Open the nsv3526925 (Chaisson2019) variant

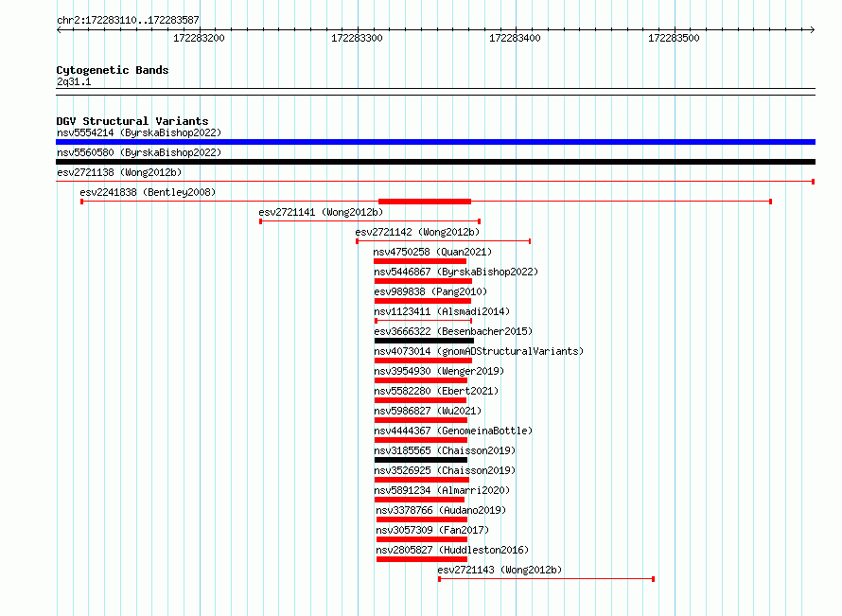445,470
